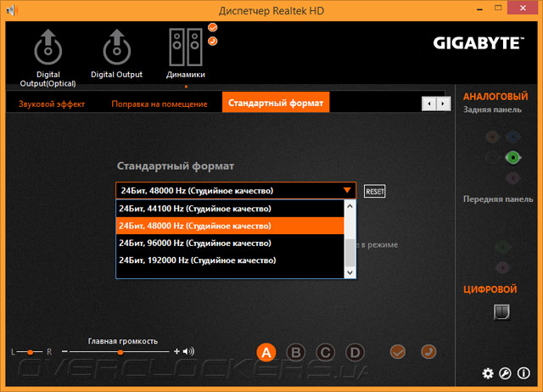Mute sound with the speaker volume icon
Image resolution: width=543 pixels, height=392 pixels.
188,351
